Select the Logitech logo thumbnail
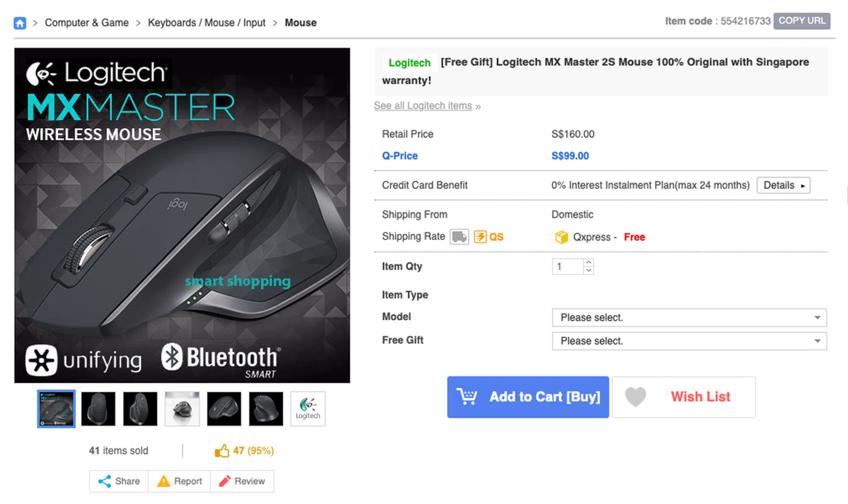 point(308,409)
